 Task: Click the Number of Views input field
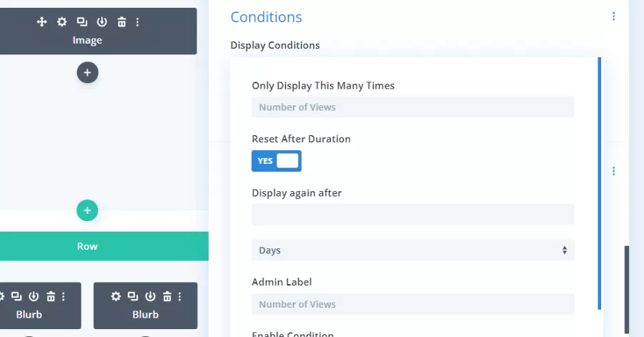(412, 107)
